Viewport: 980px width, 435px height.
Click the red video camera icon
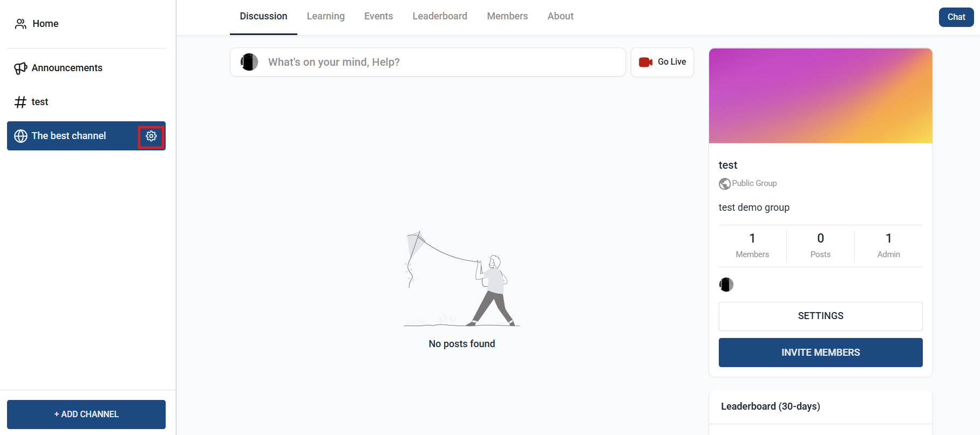[x=645, y=62]
